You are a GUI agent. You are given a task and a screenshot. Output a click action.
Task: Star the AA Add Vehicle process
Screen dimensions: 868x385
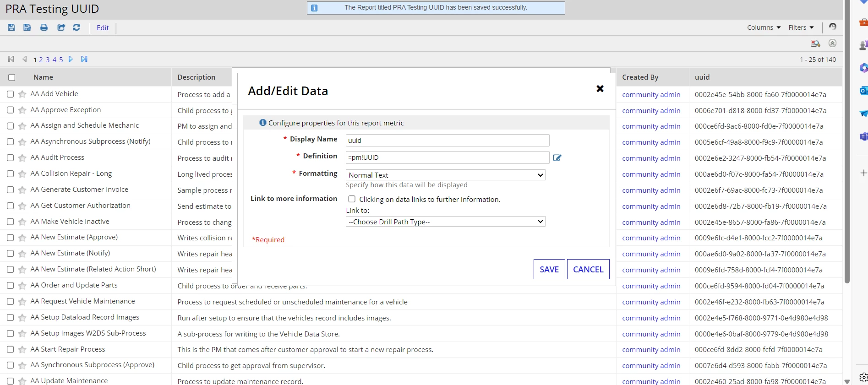22,94
